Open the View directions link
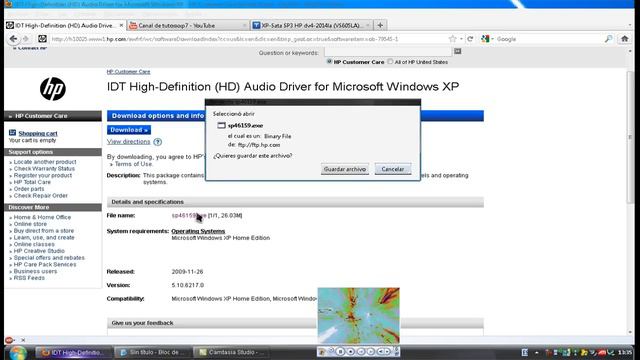 coord(129,142)
